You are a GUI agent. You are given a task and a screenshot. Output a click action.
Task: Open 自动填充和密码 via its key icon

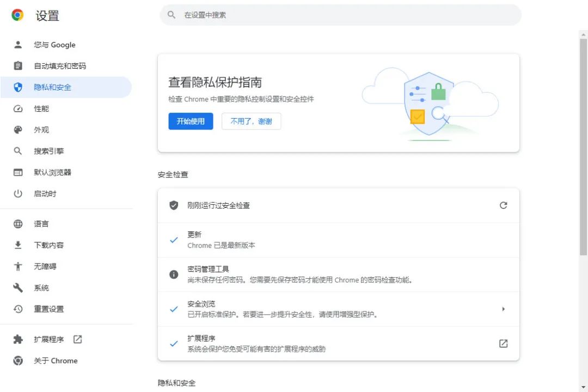(x=17, y=66)
